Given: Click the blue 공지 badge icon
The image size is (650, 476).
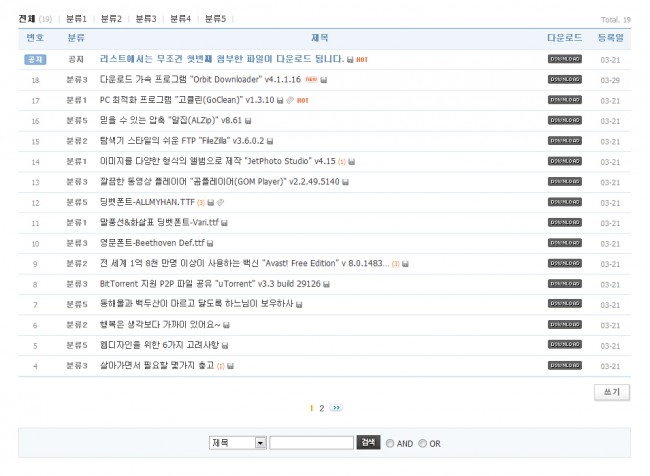Looking at the screenshot, I should pyautogui.click(x=35, y=59).
